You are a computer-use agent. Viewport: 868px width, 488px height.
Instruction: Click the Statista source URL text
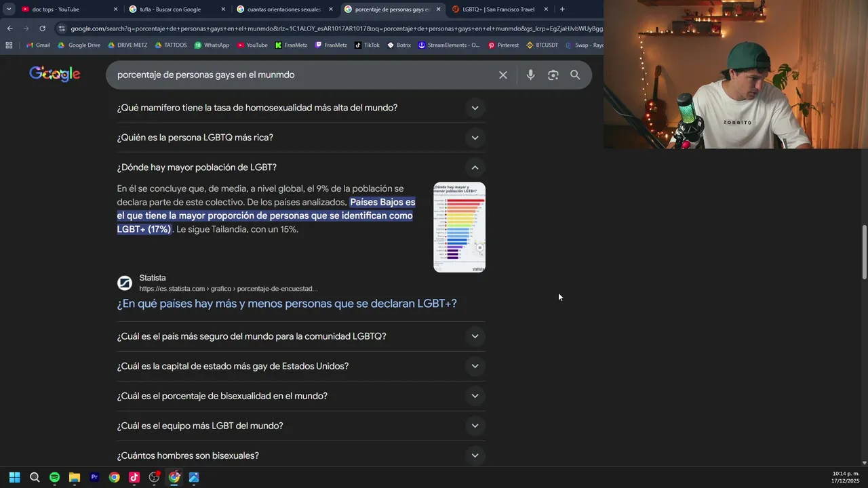pos(229,289)
